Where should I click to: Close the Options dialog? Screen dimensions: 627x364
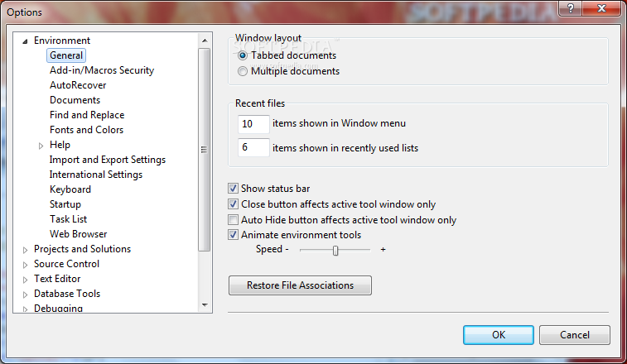tap(601, 8)
